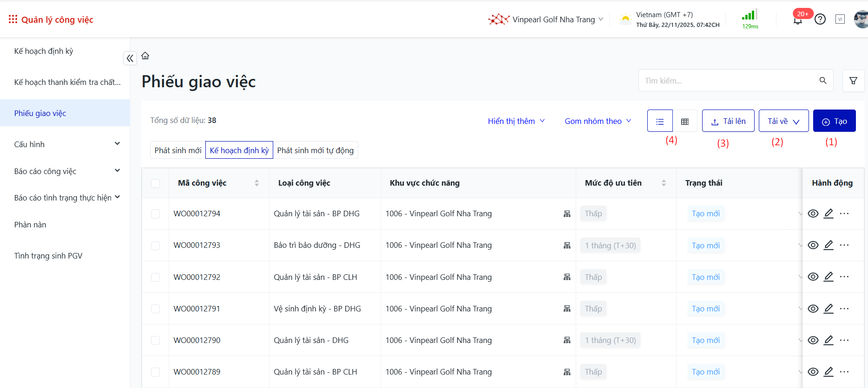Click the search magnifier icon
Viewport: 868px width, 388px height.
pos(823,81)
